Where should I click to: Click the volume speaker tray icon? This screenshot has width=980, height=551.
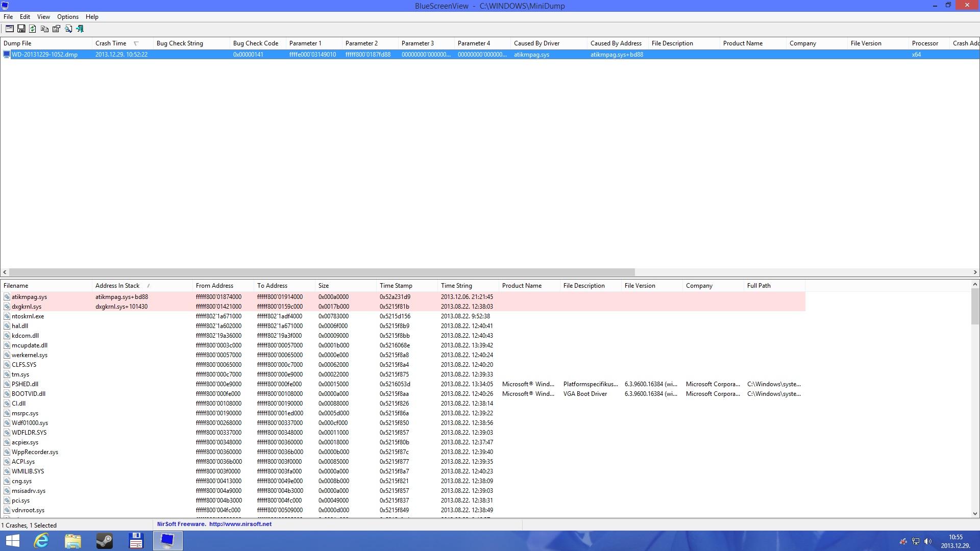928,541
